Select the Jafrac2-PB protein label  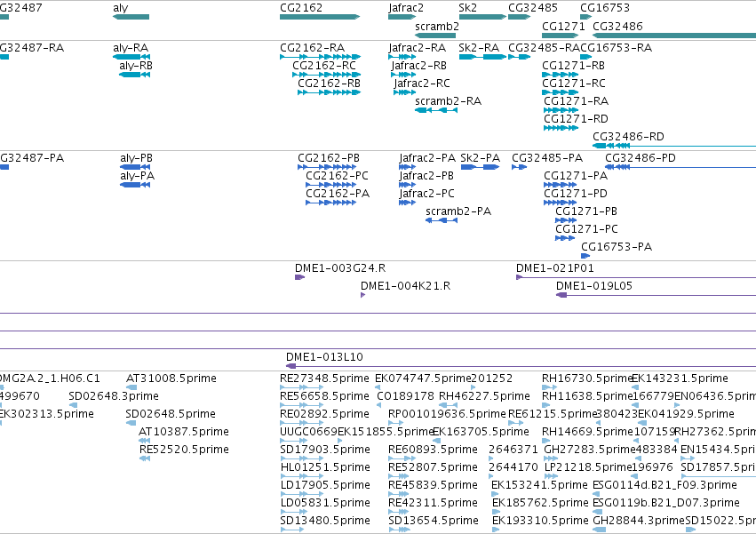coord(426,176)
